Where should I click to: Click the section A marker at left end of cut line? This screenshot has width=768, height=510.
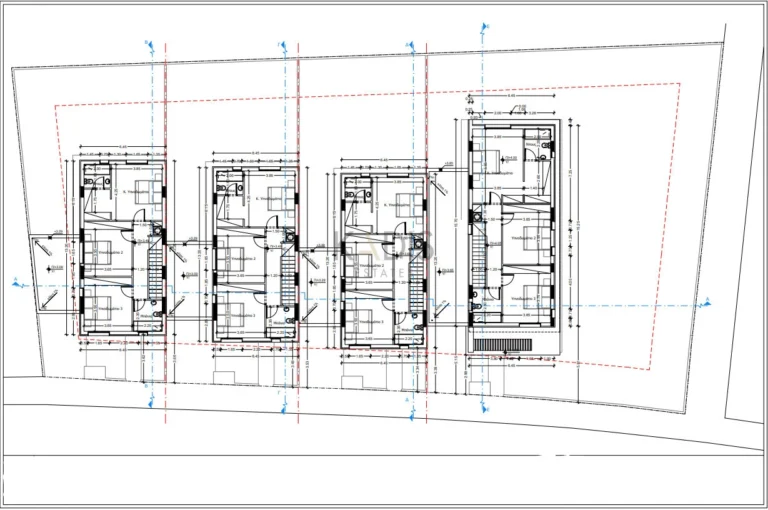(18, 283)
